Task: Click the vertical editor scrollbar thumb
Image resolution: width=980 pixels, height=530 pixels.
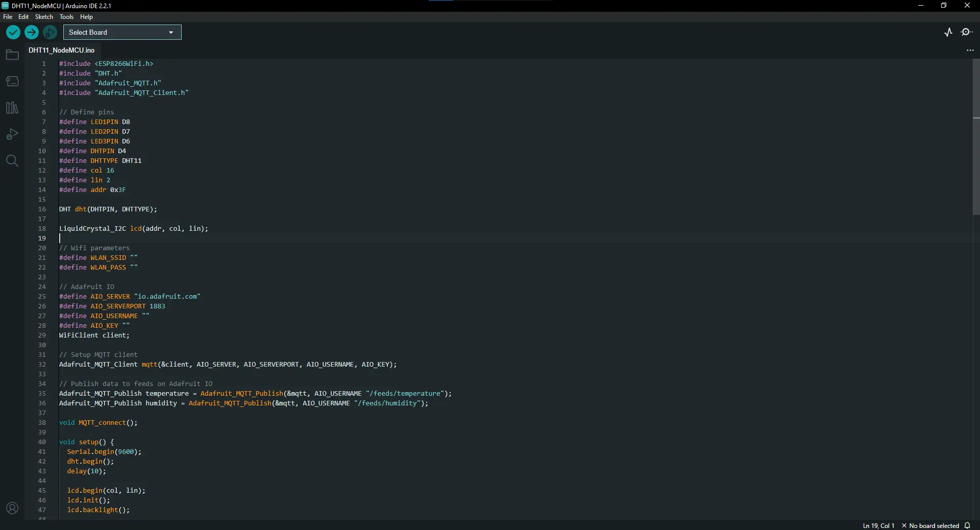Action: point(976,137)
